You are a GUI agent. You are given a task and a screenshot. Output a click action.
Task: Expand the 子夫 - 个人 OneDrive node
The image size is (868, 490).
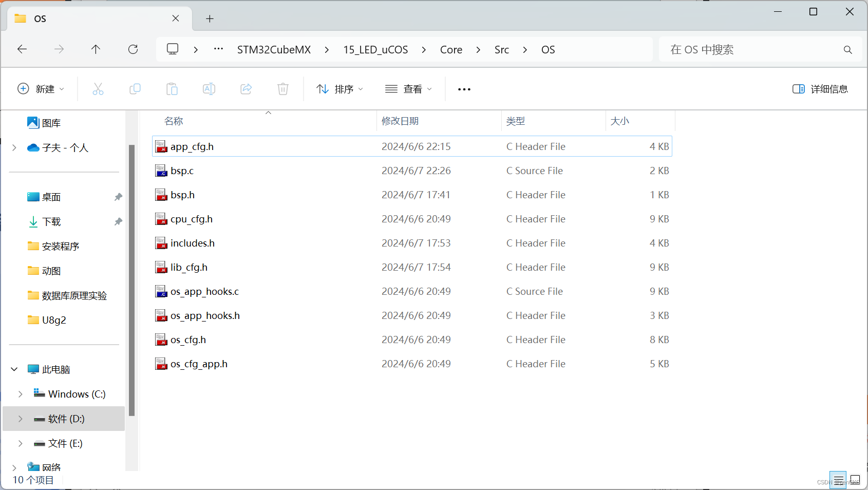coord(14,147)
